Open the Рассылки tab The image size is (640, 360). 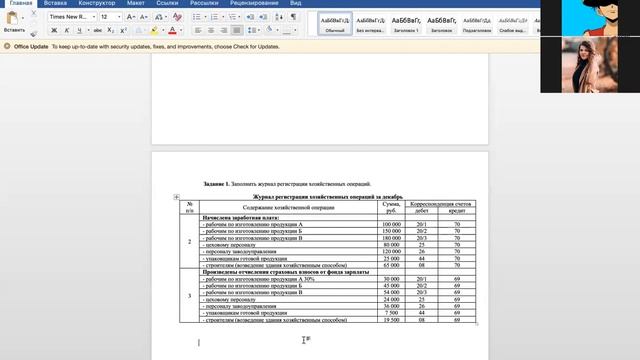coord(204,3)
